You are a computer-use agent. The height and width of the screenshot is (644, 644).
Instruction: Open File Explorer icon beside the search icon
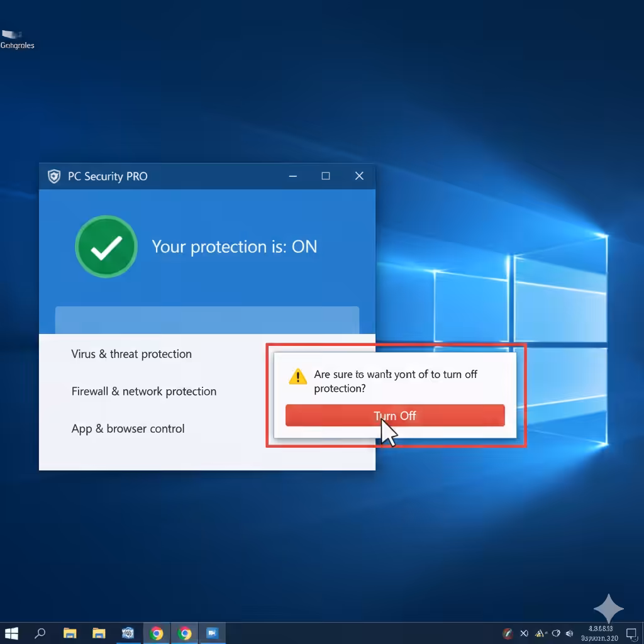(x=70, y=633)
